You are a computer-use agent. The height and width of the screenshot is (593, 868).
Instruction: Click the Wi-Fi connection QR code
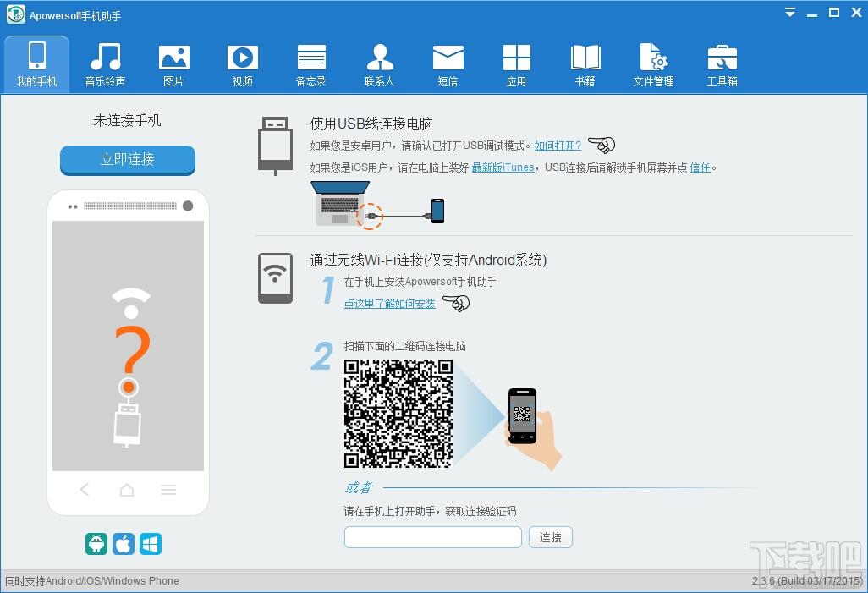pos(398,413)
